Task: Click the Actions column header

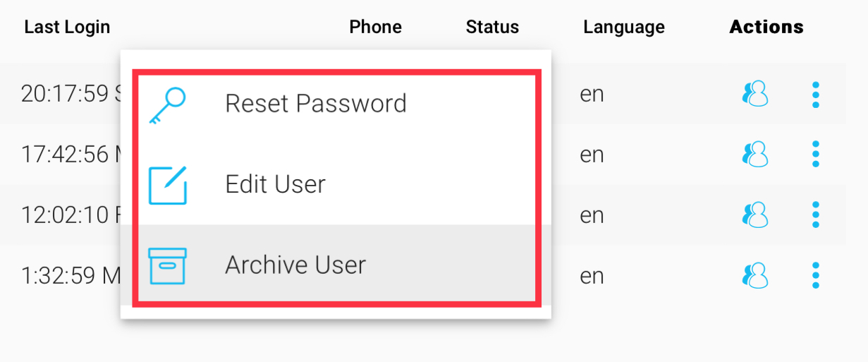Action: 766,28
